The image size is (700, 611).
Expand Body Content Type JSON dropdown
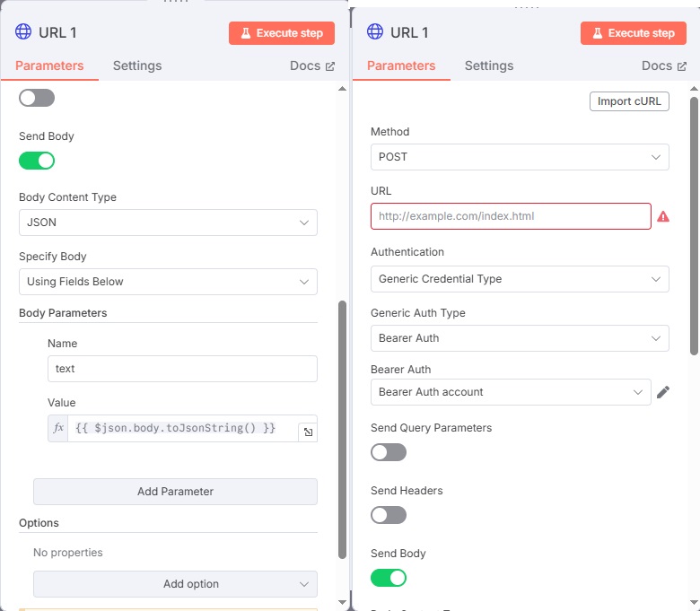(168, 223)
